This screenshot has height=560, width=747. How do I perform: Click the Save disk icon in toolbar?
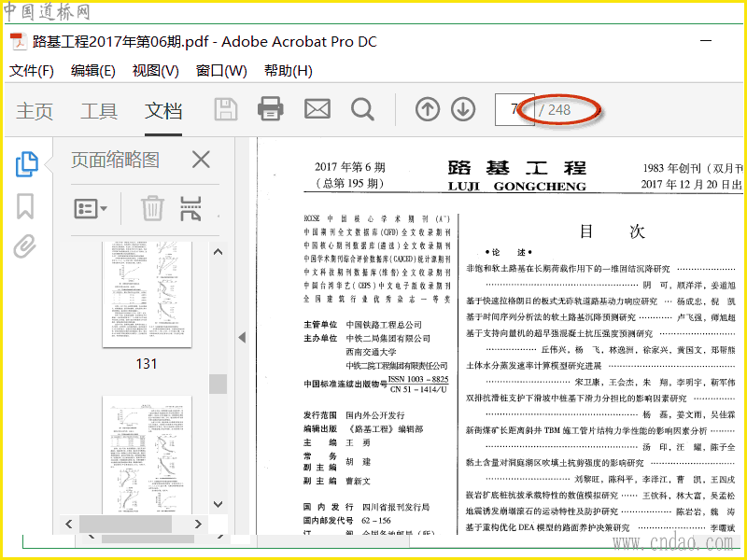pyautogui.click(x=226, y=109)
